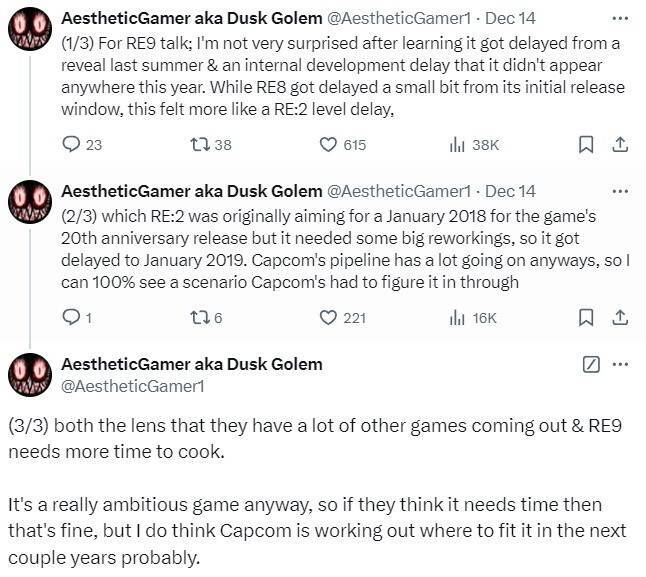
Task: Like the second tweet with 221 likes
Action: pyautogui.click(x=328, y=318)
